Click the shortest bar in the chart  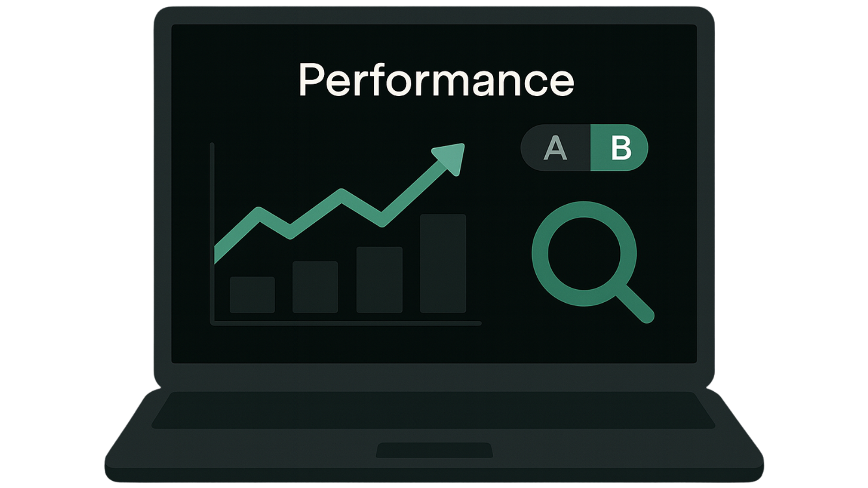252,295
